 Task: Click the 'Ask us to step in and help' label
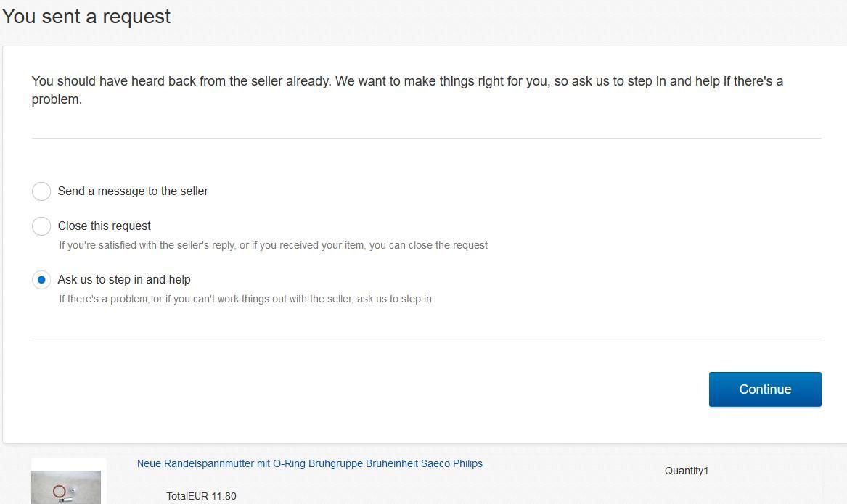(124, 280)
